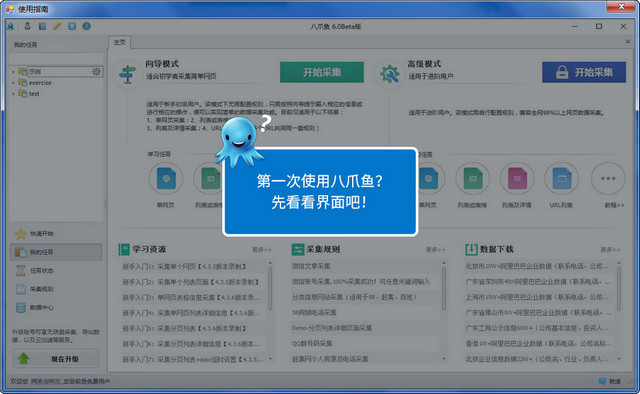Click the blue upload box toolbar icon
Screen dimensions: 640x394
72,26
